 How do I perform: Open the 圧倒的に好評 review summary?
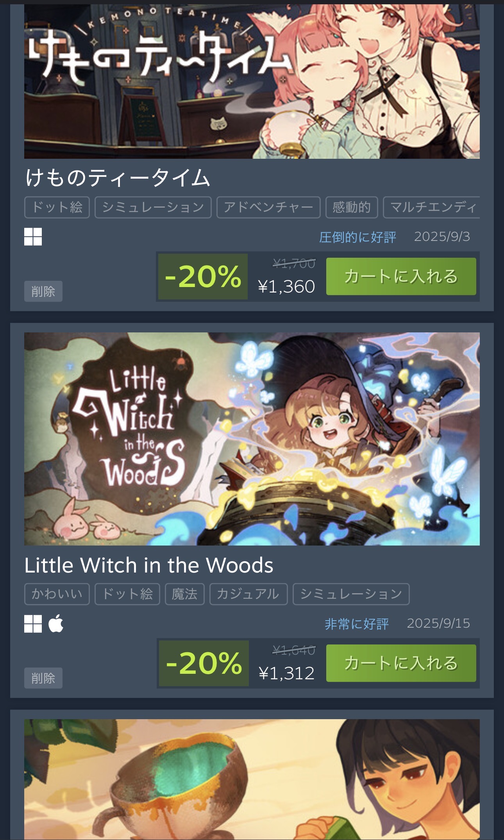tap(357, 237)
